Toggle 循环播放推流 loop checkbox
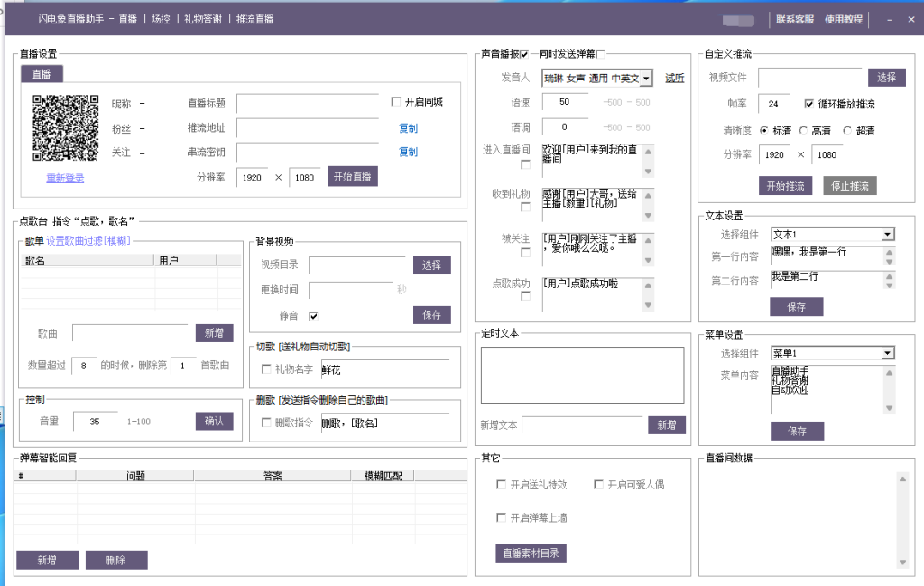The image size is (924, 586). click(x=808, y=104)
